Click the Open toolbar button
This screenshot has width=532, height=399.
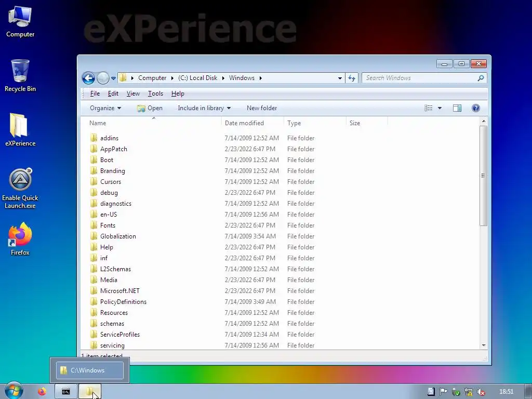click(x=150, y=108)
